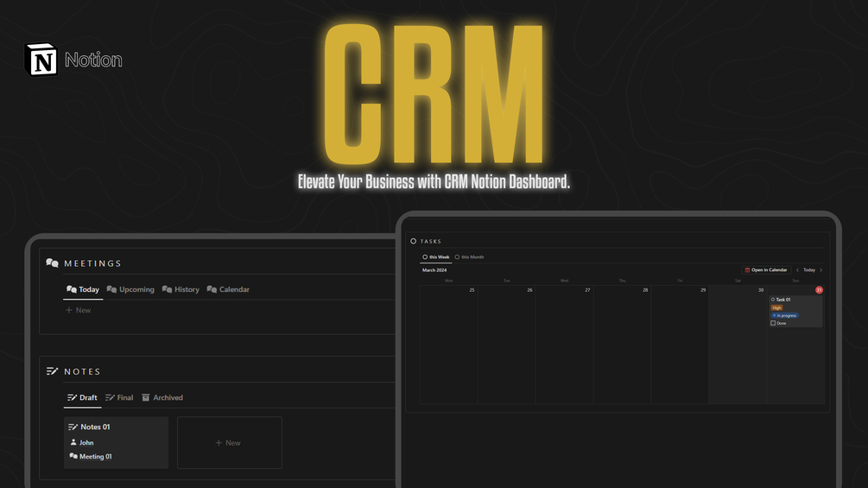
Task: Click the note icon on Notes 01 card
Action: (73, 427)
